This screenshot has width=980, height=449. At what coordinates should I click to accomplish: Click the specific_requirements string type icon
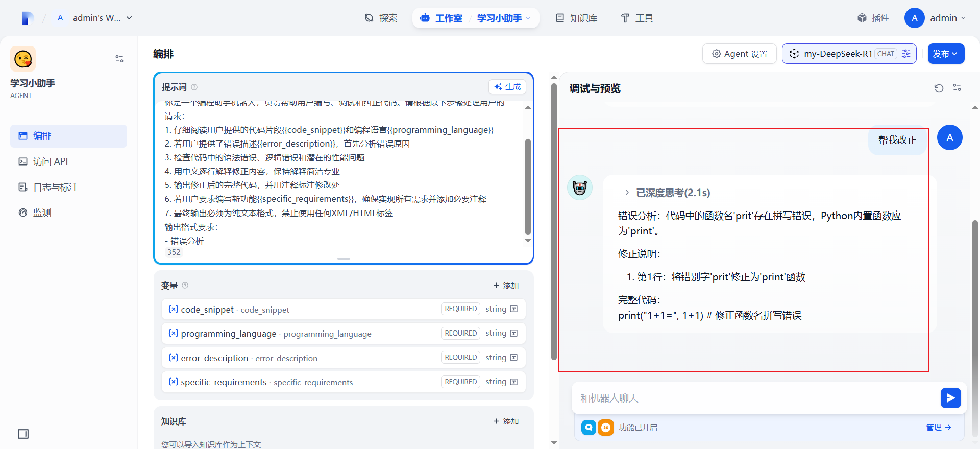click(514, 382)
